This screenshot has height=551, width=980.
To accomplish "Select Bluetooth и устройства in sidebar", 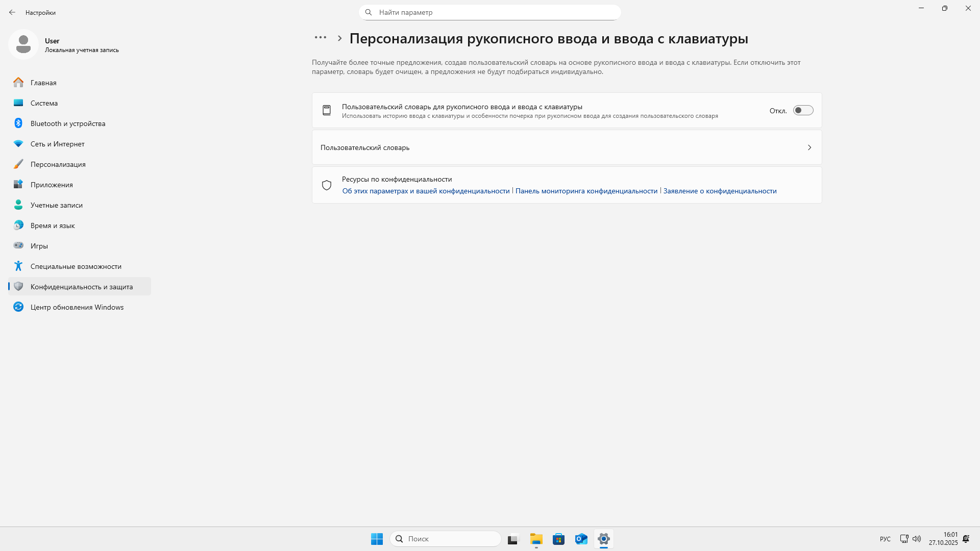I will tap(67, 123).
